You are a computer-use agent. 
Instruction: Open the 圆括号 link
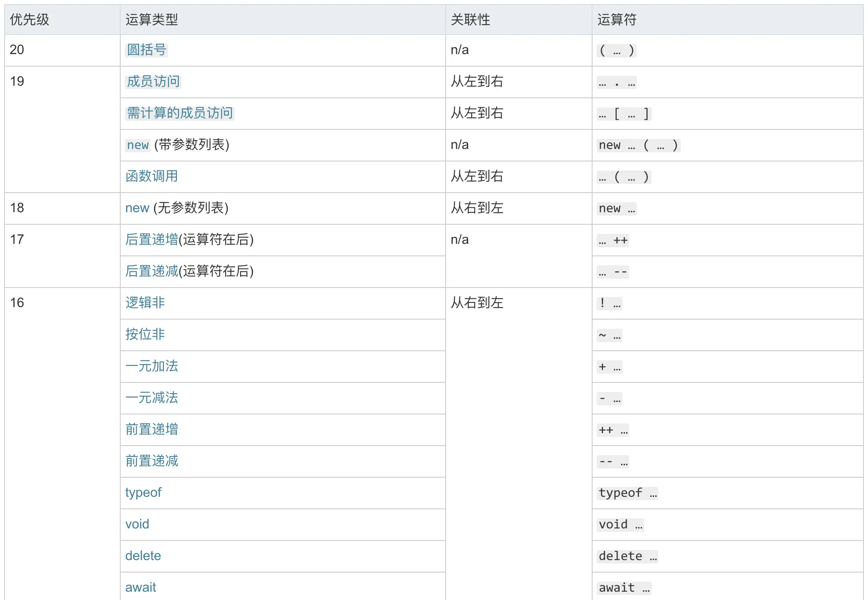click(x=146, y=50)
